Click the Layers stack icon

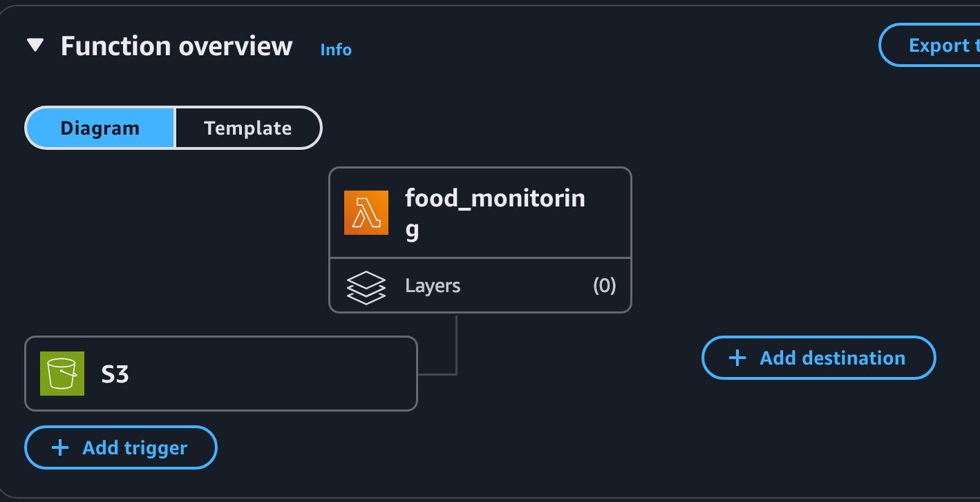[366, 286]
